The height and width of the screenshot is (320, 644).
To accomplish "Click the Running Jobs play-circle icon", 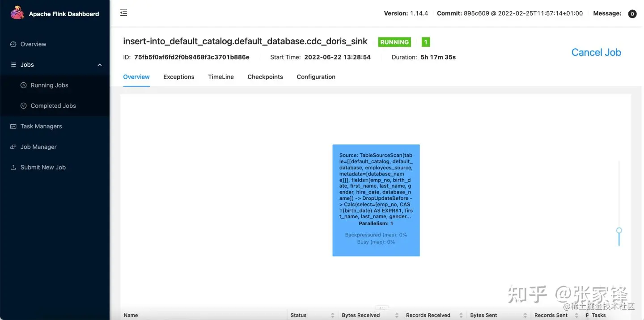I will point(24,85).
